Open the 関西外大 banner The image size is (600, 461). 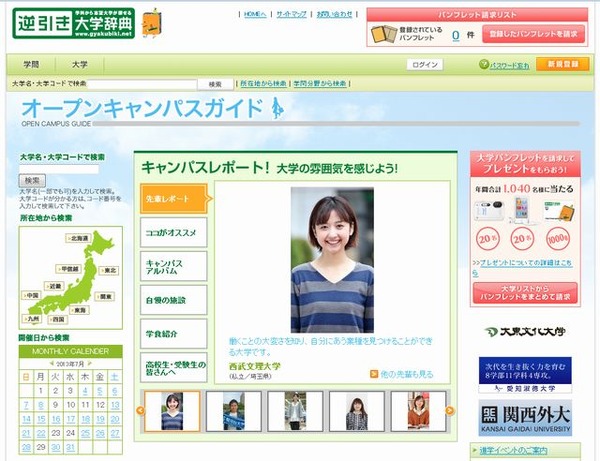coord(525,418)
